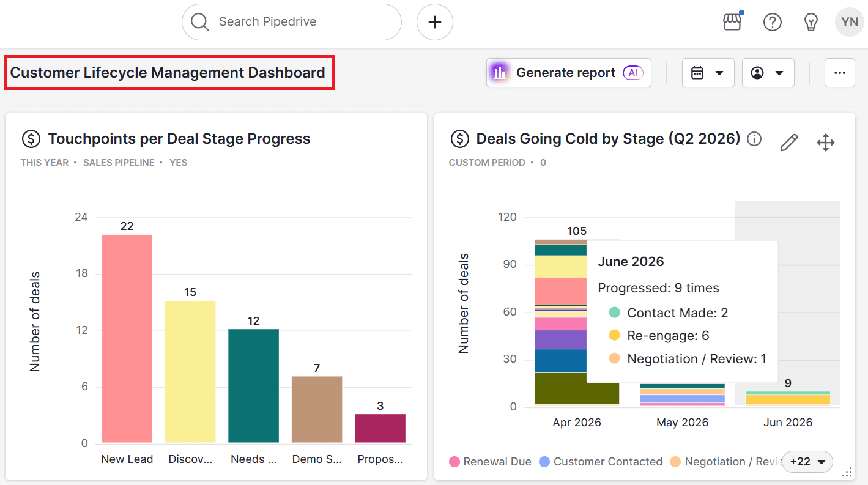
Task: Click the THIS YEAR filter label
Action: tap(45, 163)
